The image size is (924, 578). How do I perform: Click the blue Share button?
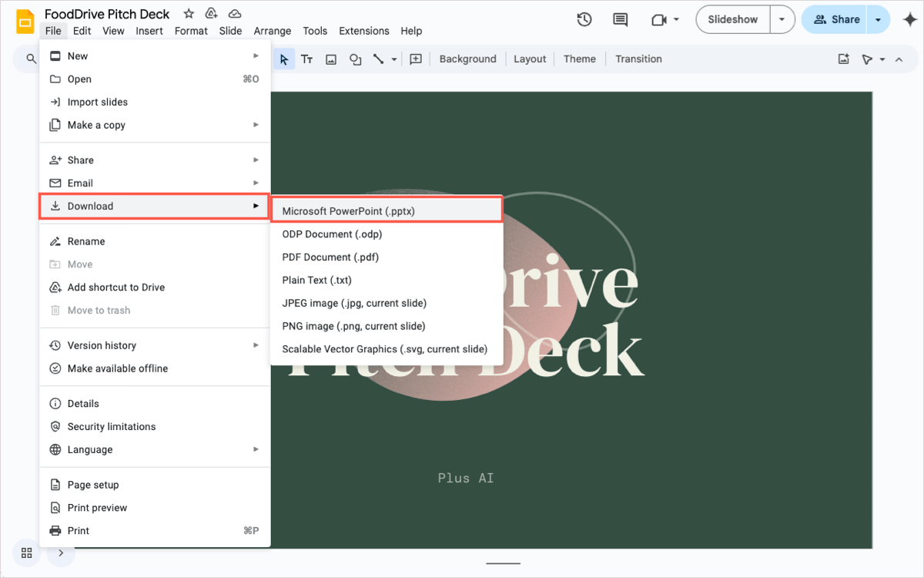coord(835,19)
